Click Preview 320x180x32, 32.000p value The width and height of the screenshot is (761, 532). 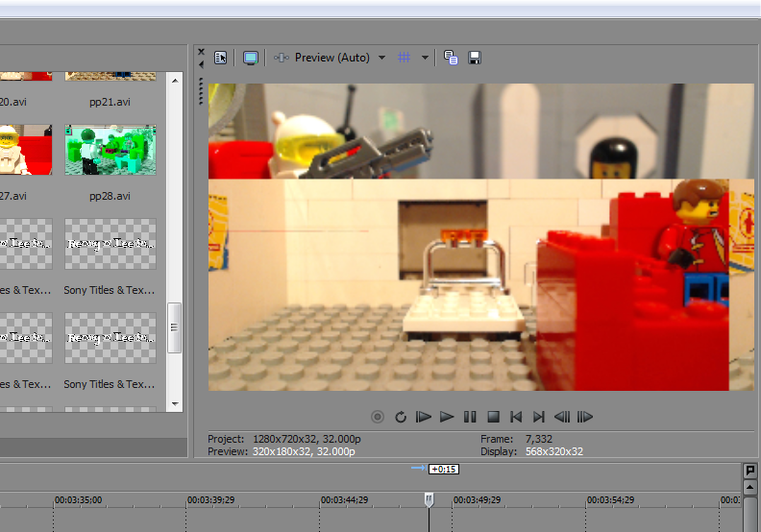coord(304,451)
